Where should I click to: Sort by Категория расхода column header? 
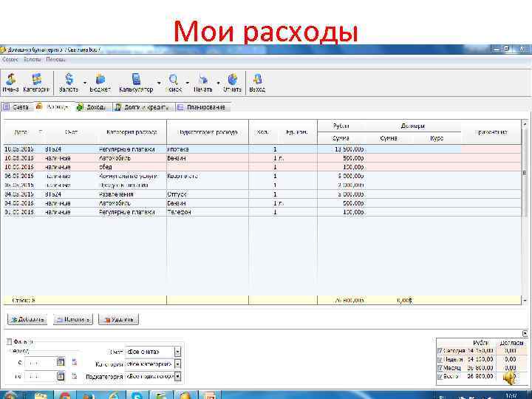pos(132,132)
